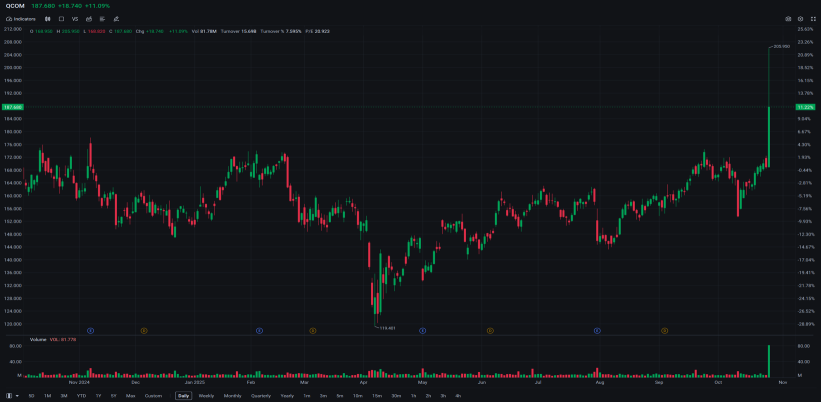Image resolution: width=821 pixels, height=402 pixels.
Task: Take a chart screenshot with camera icon
Action: pos(788,19)
